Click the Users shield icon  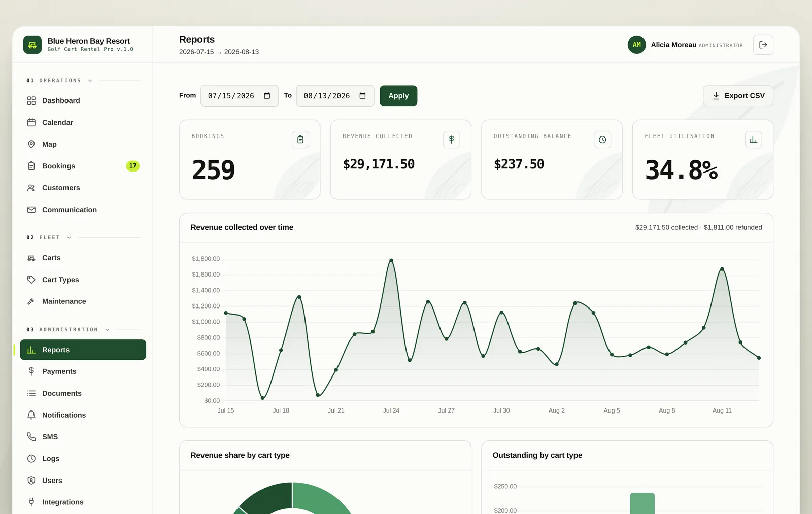pyautogui.click(x=31, y=481)
